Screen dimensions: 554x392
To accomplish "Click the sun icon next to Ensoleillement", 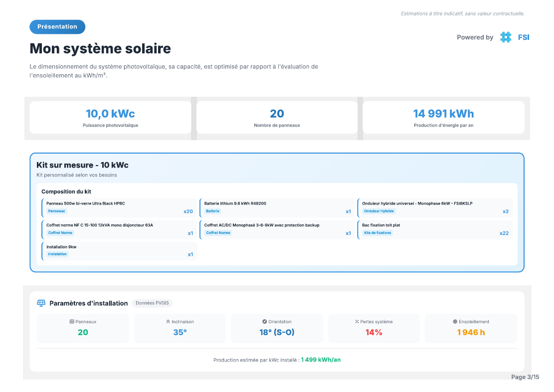I will (455, 322).
